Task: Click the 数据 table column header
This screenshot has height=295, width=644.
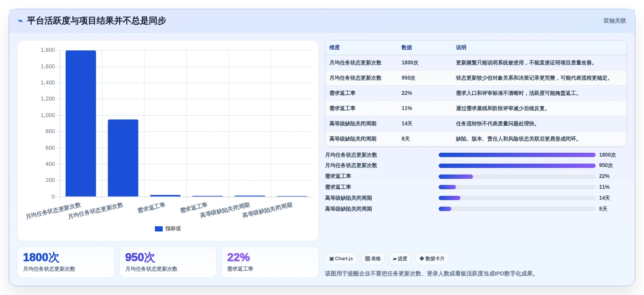Action: pos(407,47)
